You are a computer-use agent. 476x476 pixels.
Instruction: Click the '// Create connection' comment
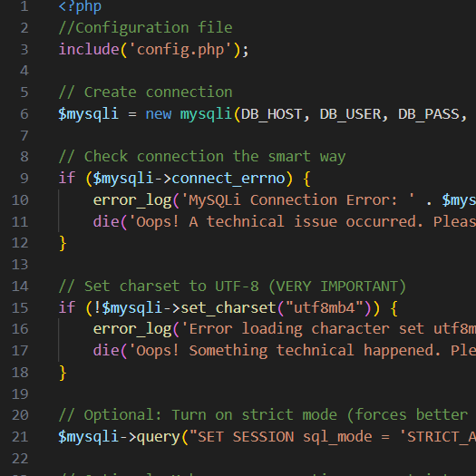[145, 92]
